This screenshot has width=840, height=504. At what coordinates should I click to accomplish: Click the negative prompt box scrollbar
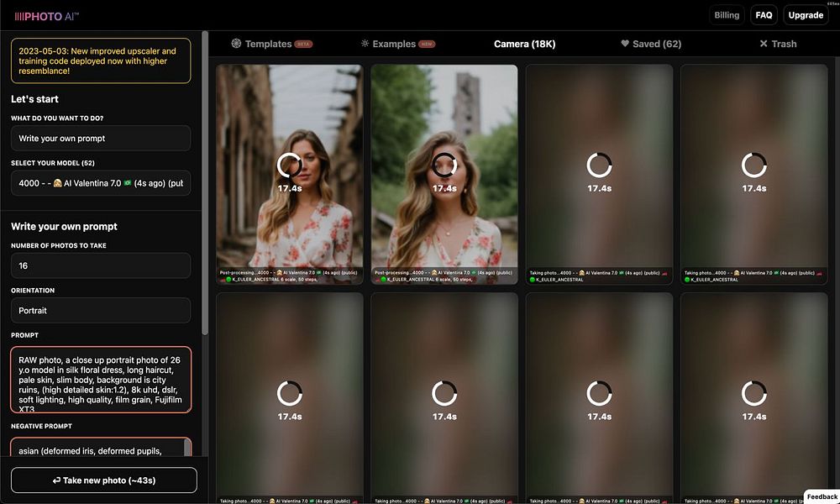click(x=187, y=448)
